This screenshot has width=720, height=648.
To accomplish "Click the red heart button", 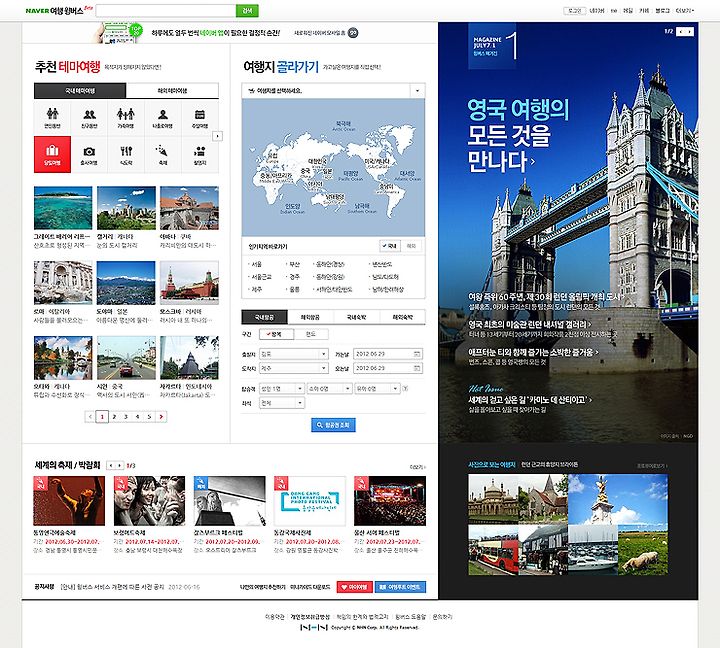I will tap(354, 587).
